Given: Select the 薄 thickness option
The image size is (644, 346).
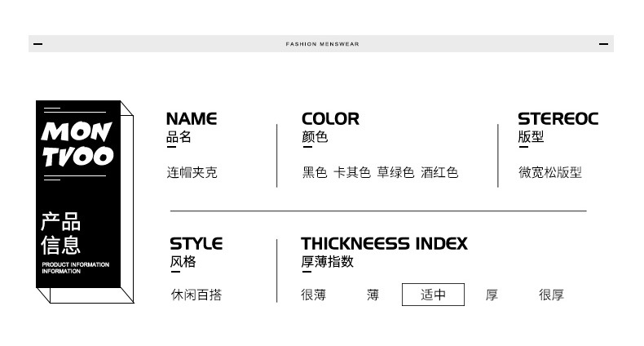Looking at the screenshot, I should 373,295.
